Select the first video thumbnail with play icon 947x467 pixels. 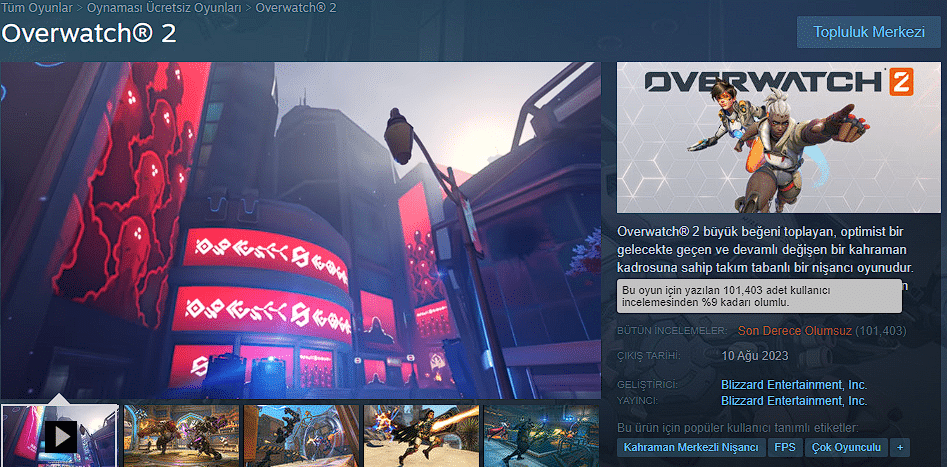(60, 436)
